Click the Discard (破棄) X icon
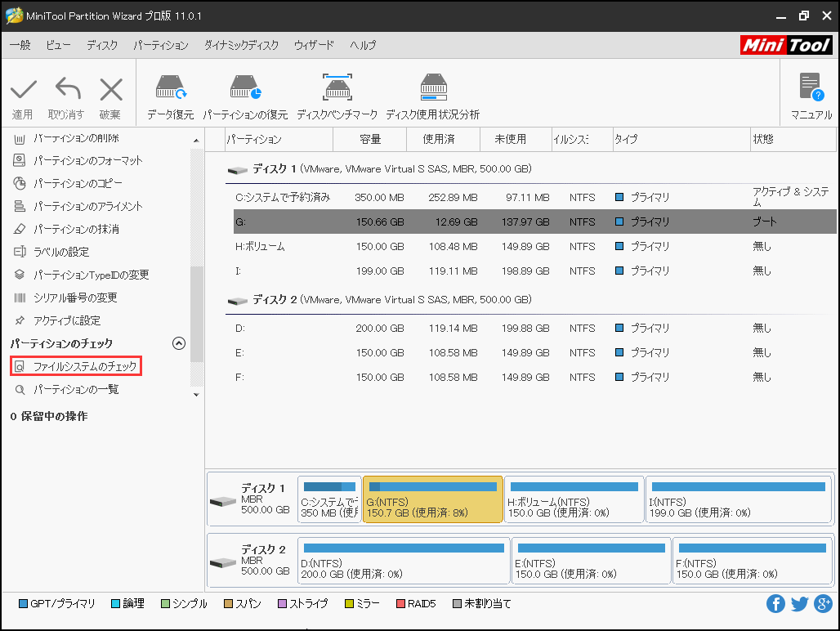The width and height of the screenshot is (840, 631). pyautogui.click(x=111, y=89)
